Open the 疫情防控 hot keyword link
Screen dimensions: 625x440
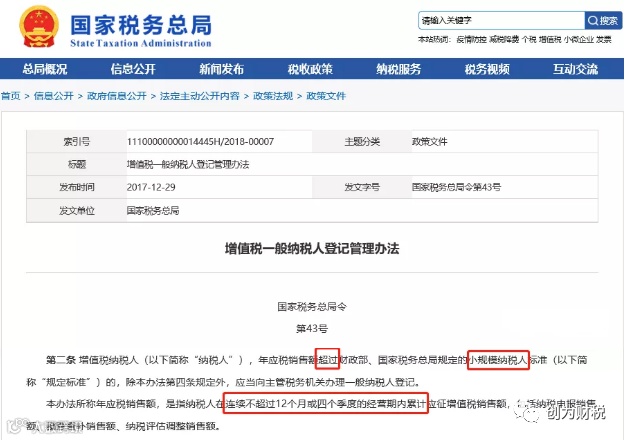pos(471,39)
